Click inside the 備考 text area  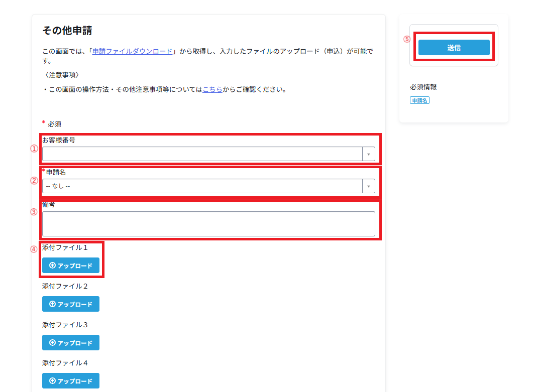[x=208, y=224]
